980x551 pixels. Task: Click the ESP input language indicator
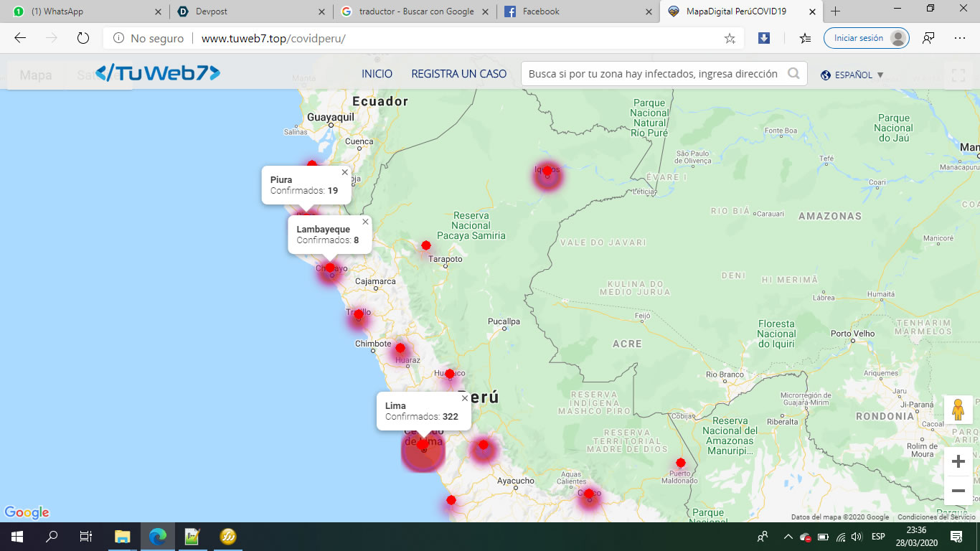tap(878, 537)
